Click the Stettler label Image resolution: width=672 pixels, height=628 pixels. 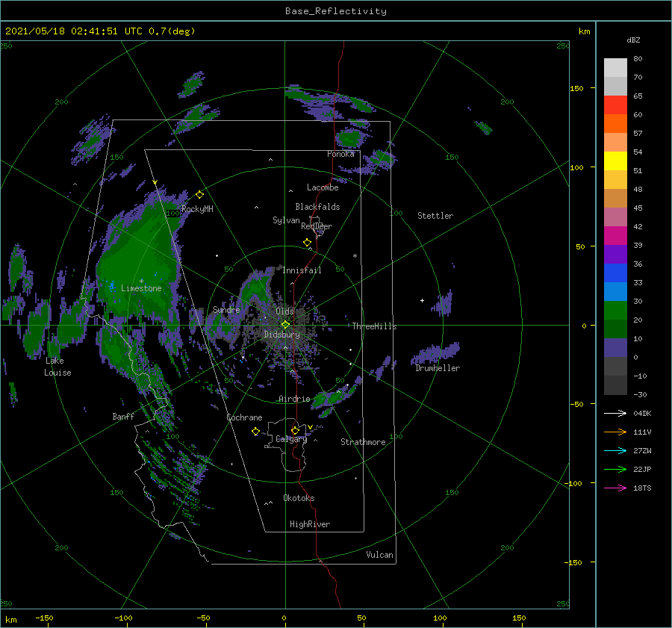(x=435, y=216)
